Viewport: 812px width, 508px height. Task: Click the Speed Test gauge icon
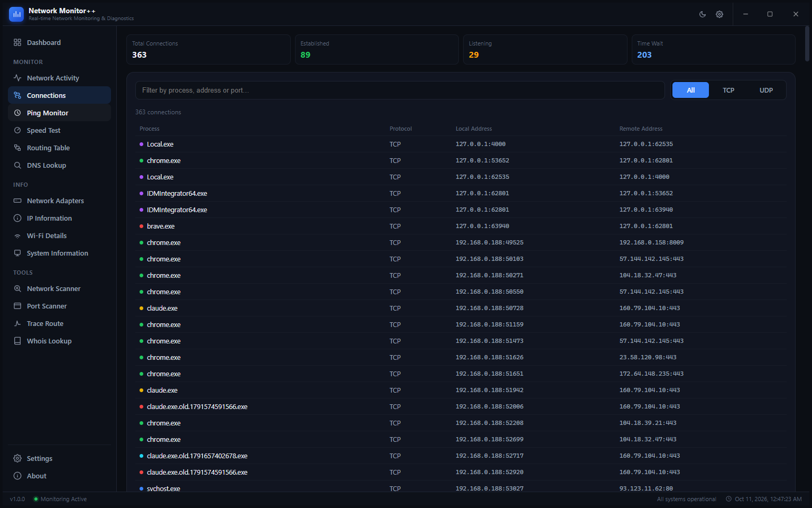(x=17, y=130)
